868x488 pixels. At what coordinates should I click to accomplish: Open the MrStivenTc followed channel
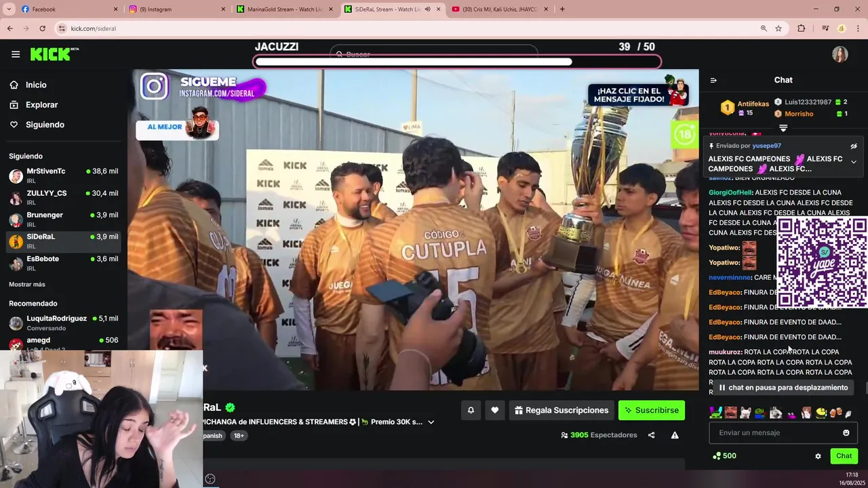(64, 176)
